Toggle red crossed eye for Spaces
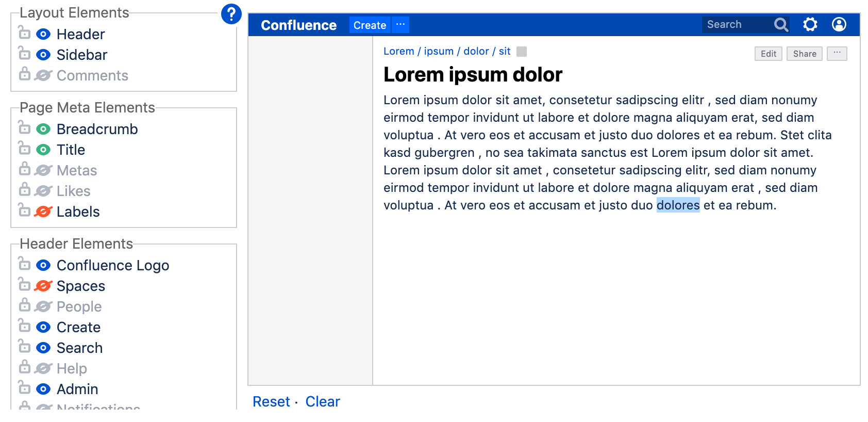This screenshot has width=868, height=422. (x=43, y=286)
